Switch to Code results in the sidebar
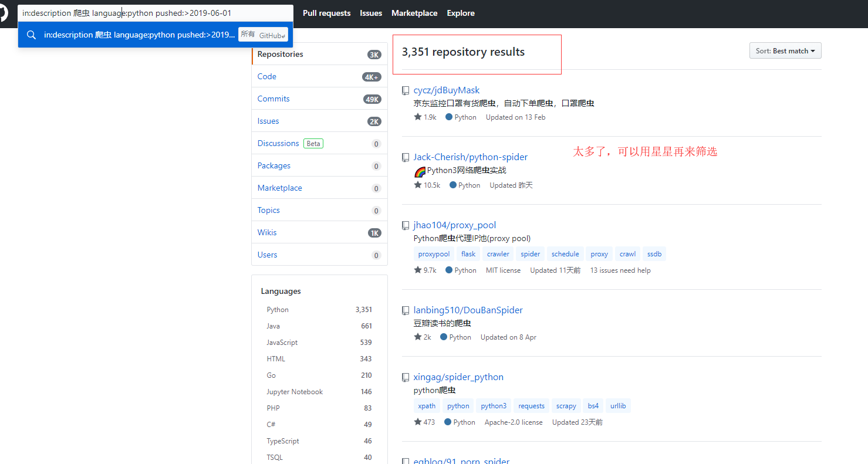 click(319, 76)
